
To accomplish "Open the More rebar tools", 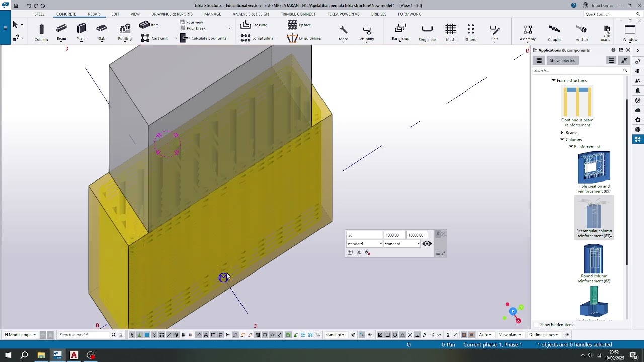I will 343,33.
